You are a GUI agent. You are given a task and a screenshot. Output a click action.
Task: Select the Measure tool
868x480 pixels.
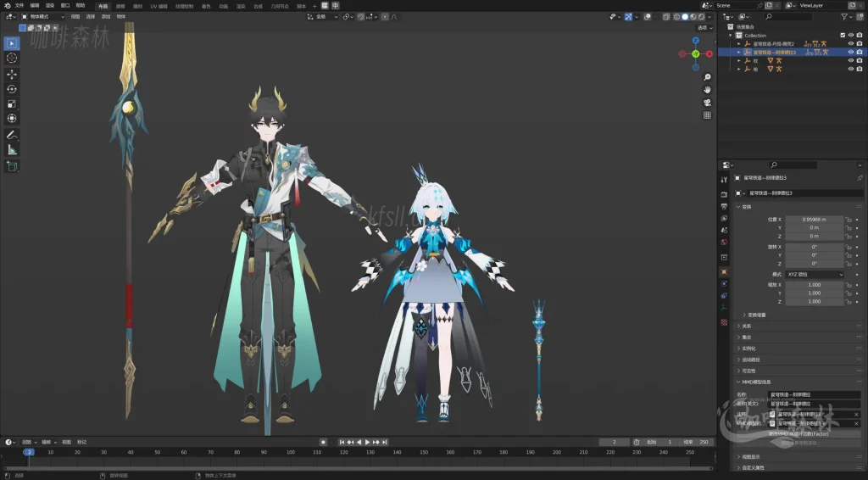click(12, 150)
